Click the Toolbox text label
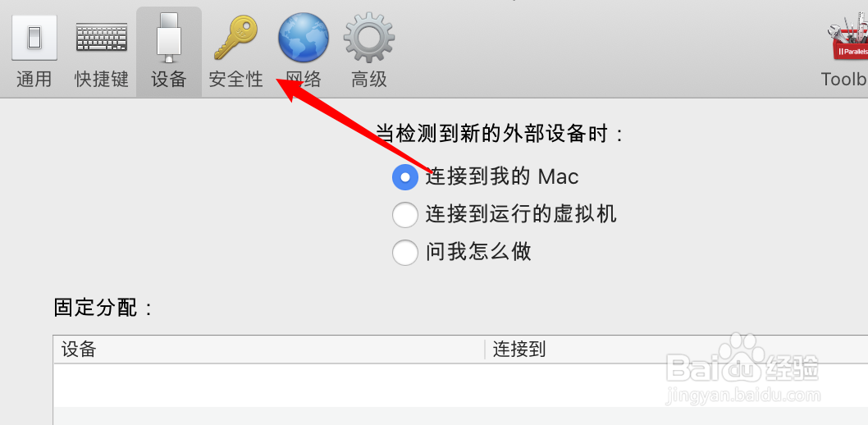This screenshot has width=868, height=425. tap(845, 79)
